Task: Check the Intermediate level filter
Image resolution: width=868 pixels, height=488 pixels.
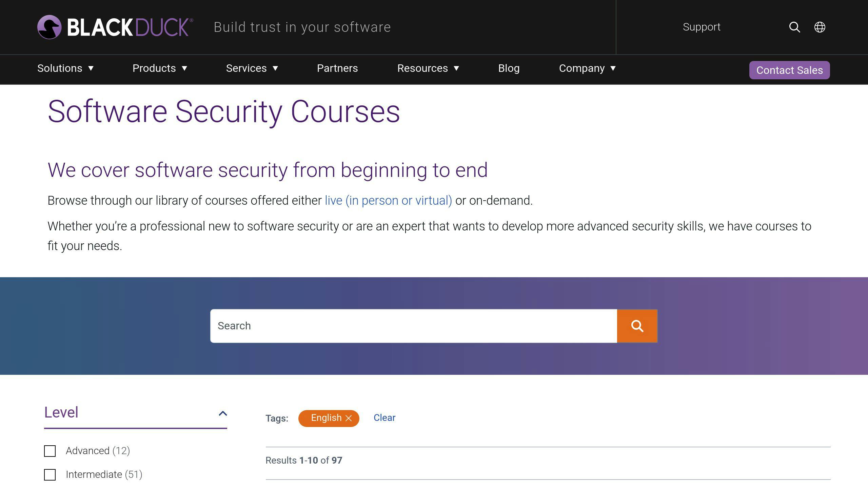Action: [x=50, y=475]
